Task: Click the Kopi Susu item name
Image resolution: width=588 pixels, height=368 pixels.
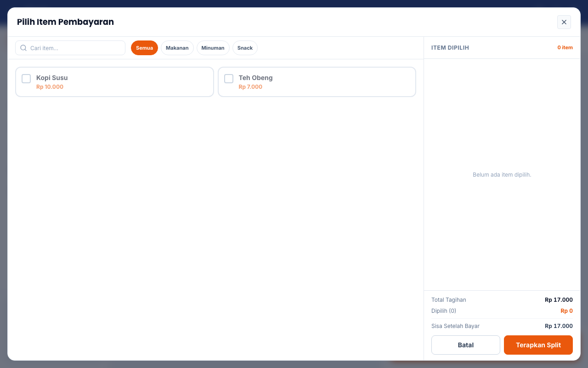Action: [x=52, y=78]
